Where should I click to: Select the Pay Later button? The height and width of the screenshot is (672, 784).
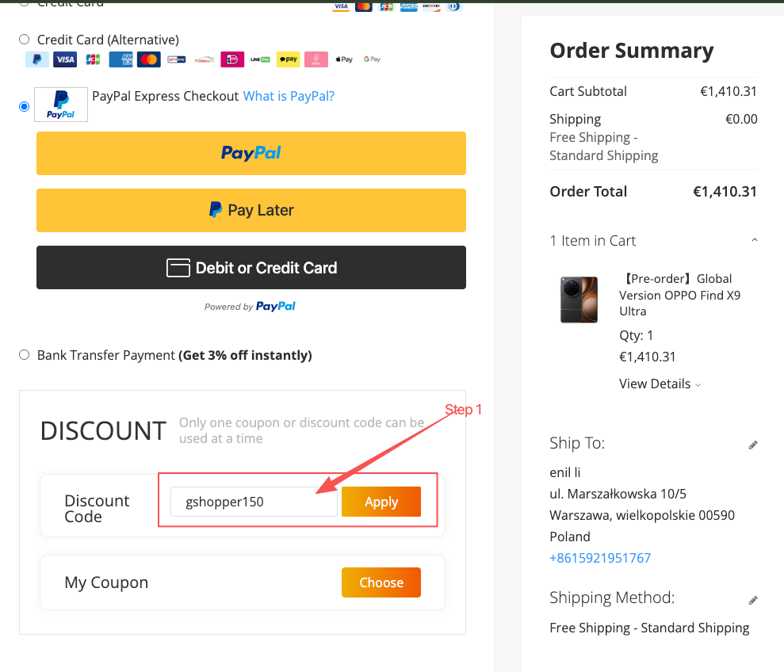251,210
